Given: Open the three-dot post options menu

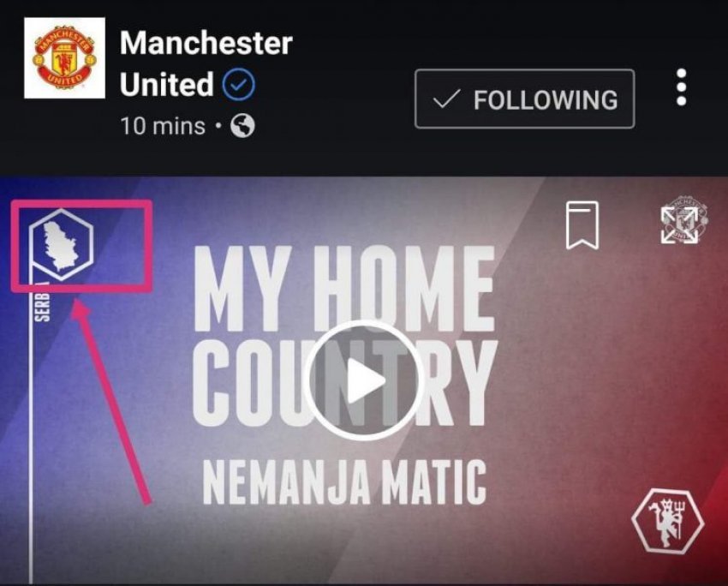Looking at the screenshot, I should tap(681, 87).
